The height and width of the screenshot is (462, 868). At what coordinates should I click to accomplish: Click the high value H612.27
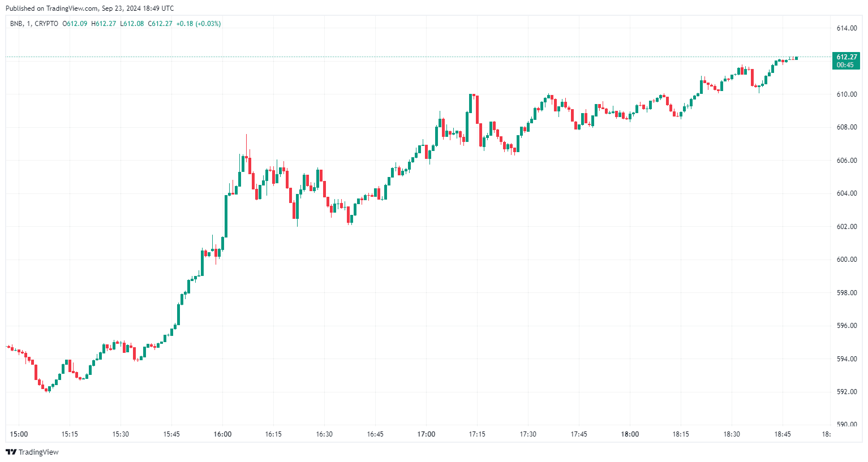pyautogui.click(x=104, y=24)
